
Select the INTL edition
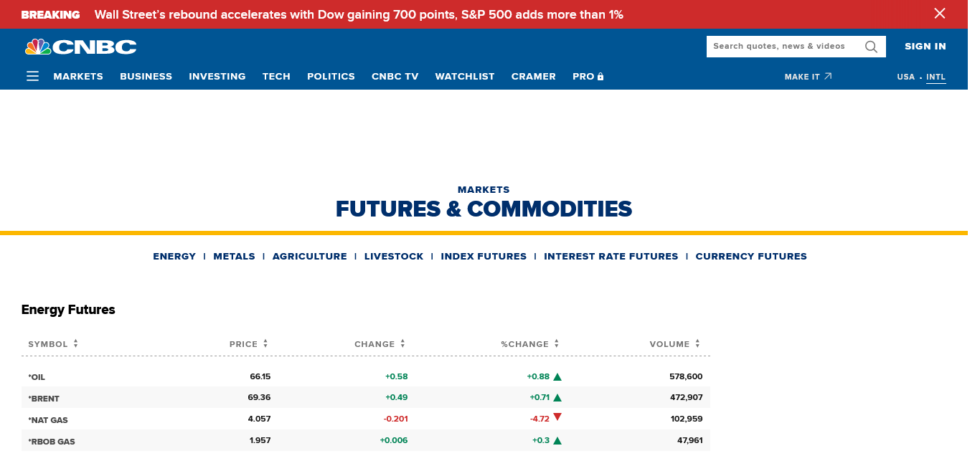[x=936, y=77]
